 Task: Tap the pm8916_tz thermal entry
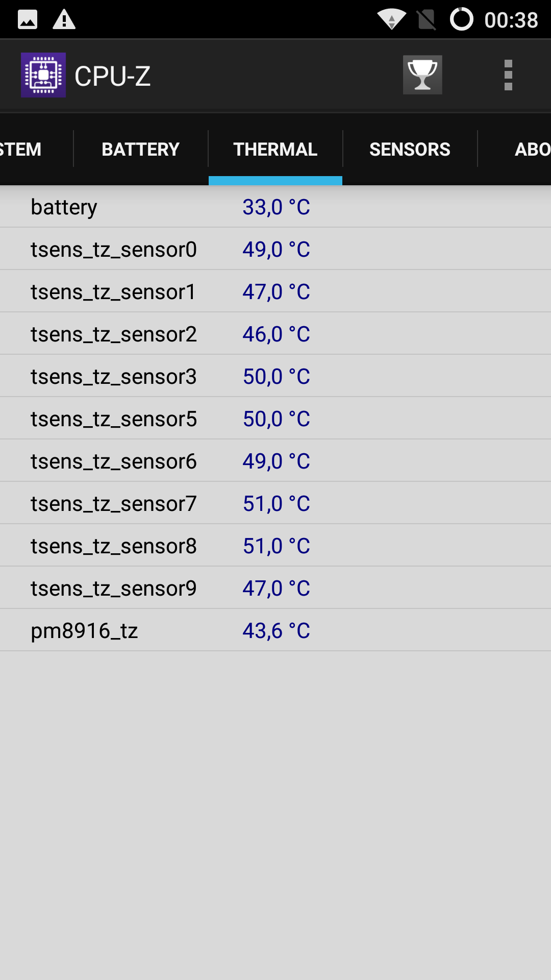click(x=275, y=631)
